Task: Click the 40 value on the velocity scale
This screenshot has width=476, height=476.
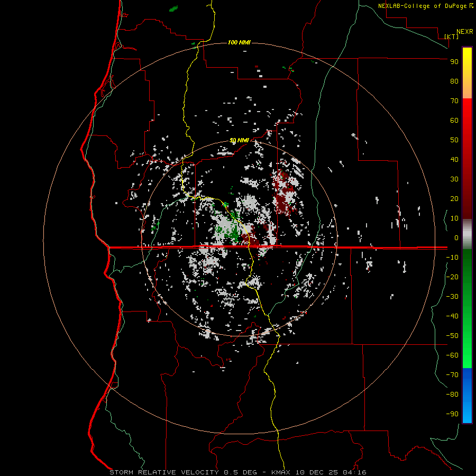Action: tap(454, 159)
